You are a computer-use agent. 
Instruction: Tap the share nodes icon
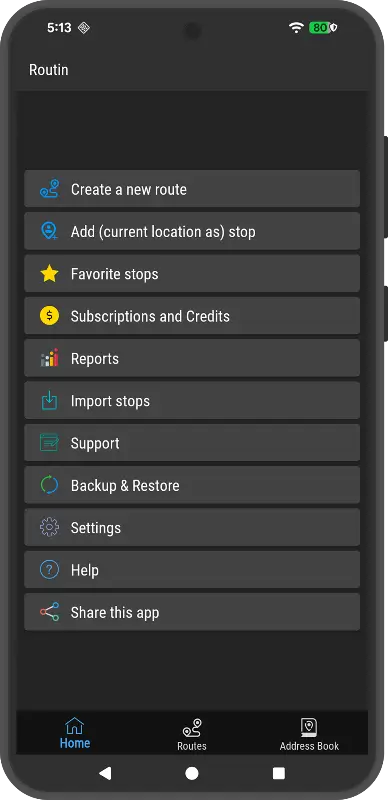coord(50,612)
